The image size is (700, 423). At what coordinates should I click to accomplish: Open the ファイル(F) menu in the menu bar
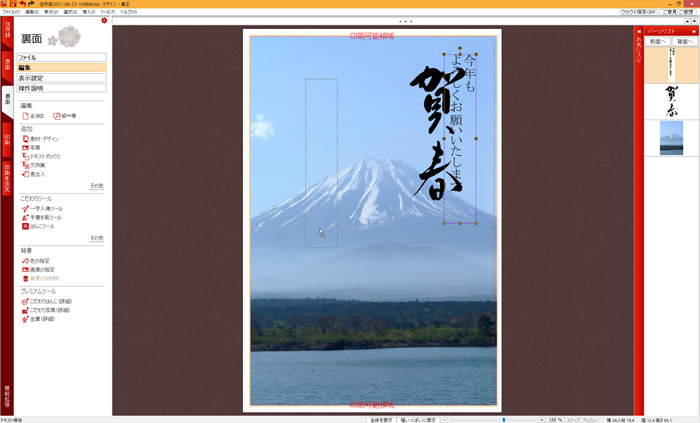point(10,12)
